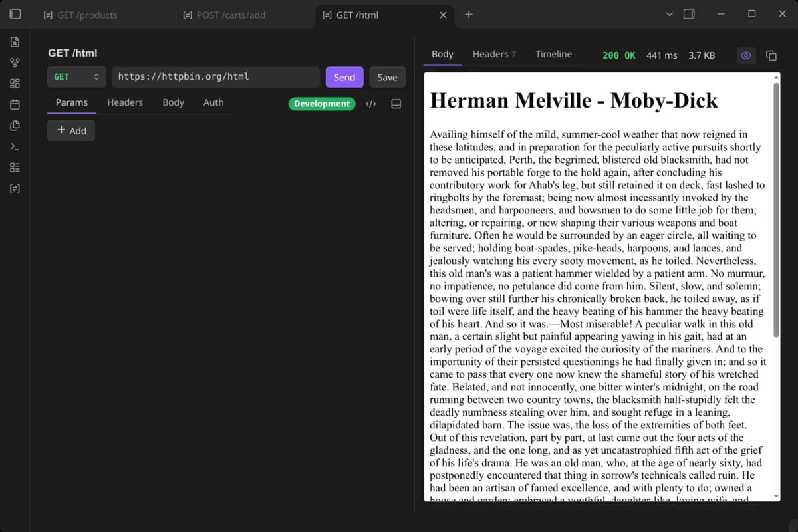Select the response Body tab
The height and width of the screenshot is (532, 798).
click(x=442, y=54)
